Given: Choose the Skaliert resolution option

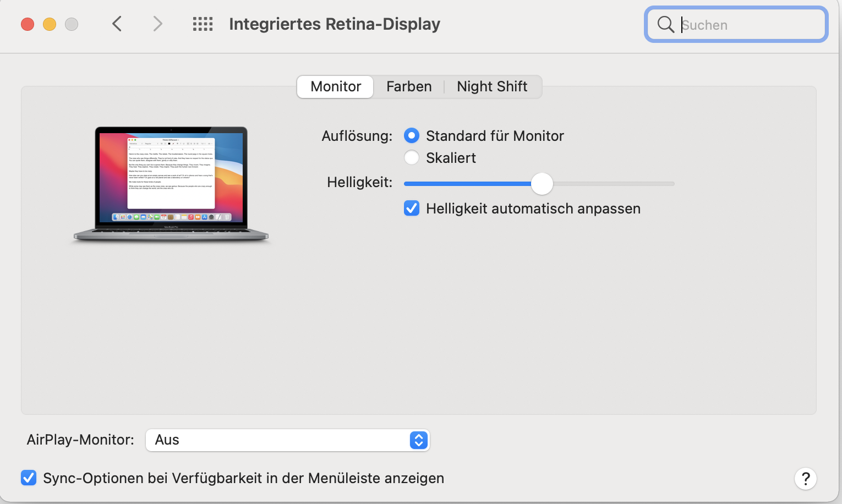Looking at the screenshot, I should [412, 157].
